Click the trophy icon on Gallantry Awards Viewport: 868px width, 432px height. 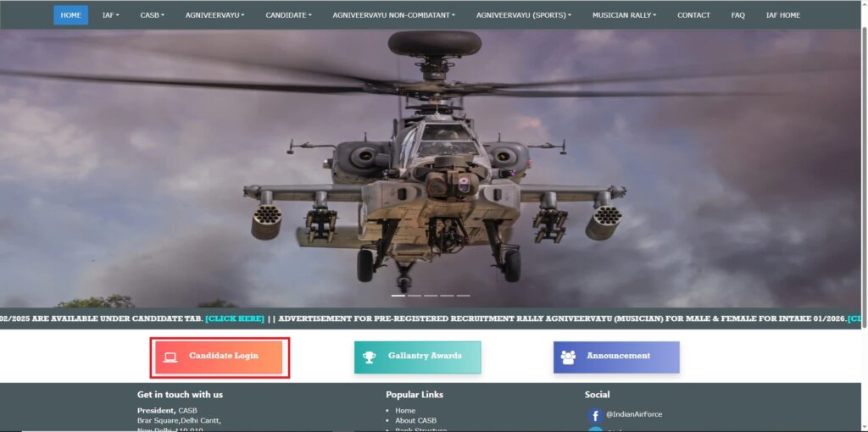coord(369,357)
